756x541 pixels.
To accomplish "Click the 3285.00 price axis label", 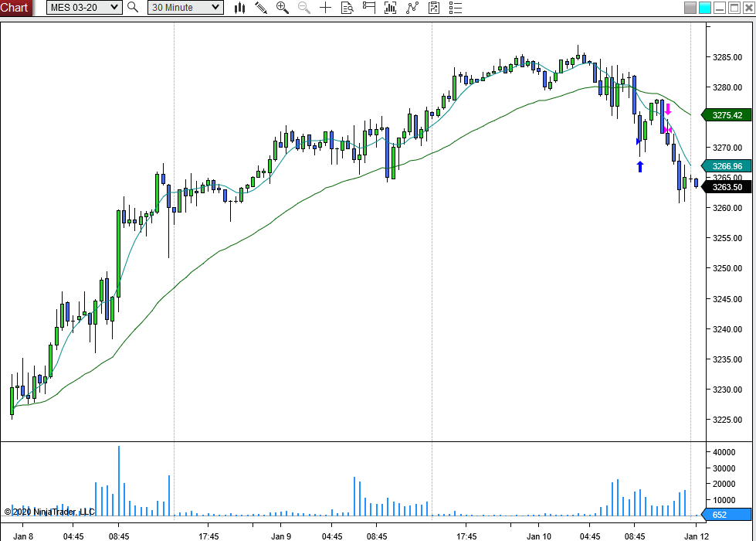I will point(727,57).
